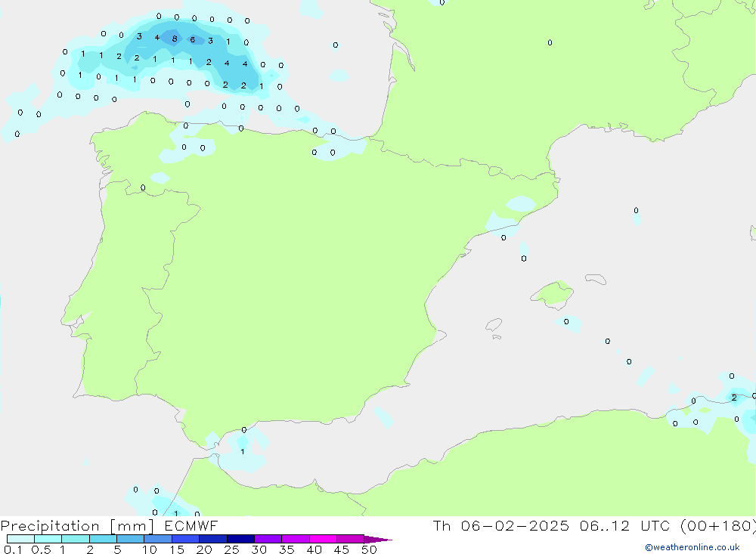Click the 'ECMWF' model label
Screen dimensions: 756x554
191,525
